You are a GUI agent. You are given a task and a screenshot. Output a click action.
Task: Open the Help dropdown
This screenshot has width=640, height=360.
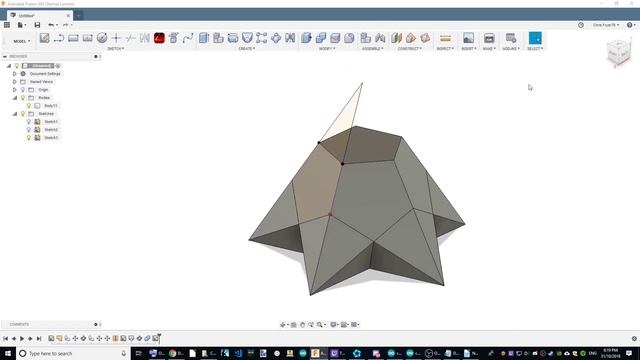[x=631, y=25]
